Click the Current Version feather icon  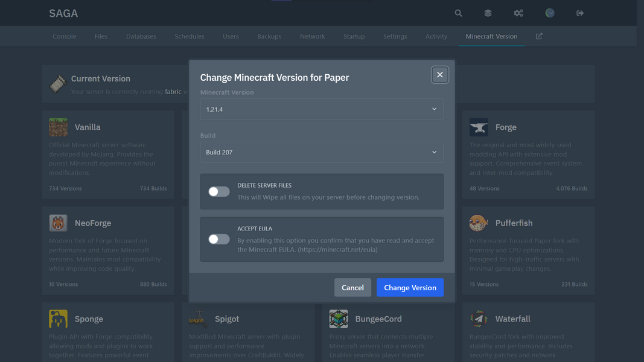click(x=58, y=84)
